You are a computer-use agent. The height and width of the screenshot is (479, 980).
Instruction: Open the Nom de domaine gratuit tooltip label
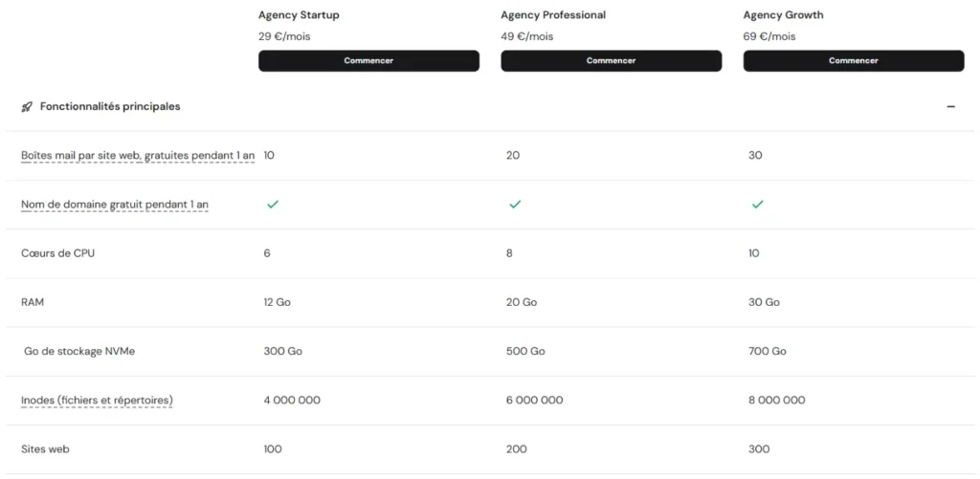point(115,205)
